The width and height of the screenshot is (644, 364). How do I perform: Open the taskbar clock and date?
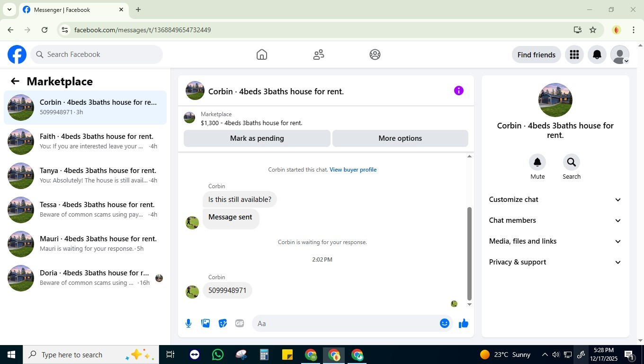coord(603,355)
